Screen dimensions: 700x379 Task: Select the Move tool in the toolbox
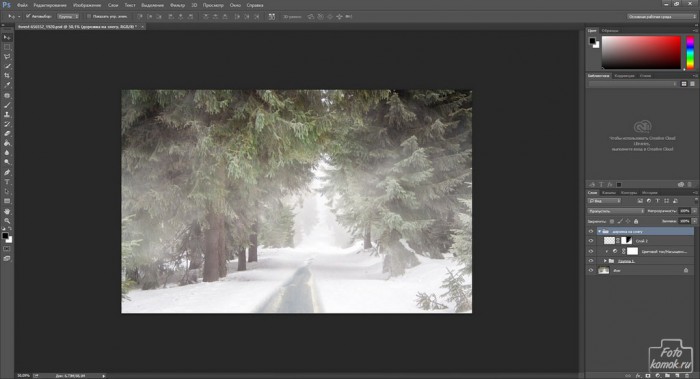[x=7, y=37]
